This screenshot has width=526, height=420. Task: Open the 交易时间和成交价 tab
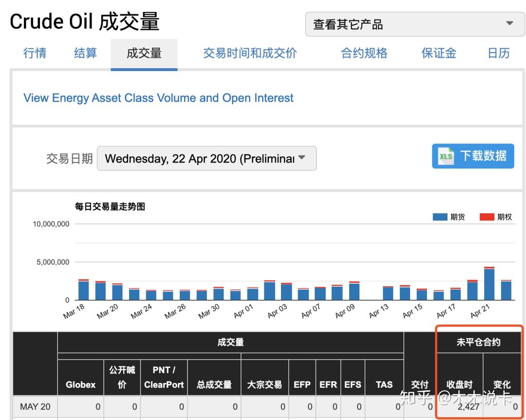tap(250, 53)
